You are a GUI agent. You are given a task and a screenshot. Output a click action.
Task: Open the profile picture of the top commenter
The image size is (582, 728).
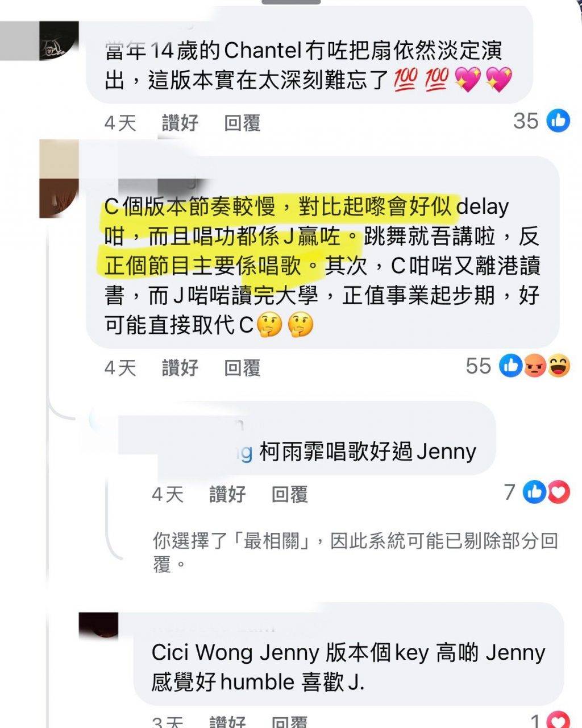click(59, 41)
